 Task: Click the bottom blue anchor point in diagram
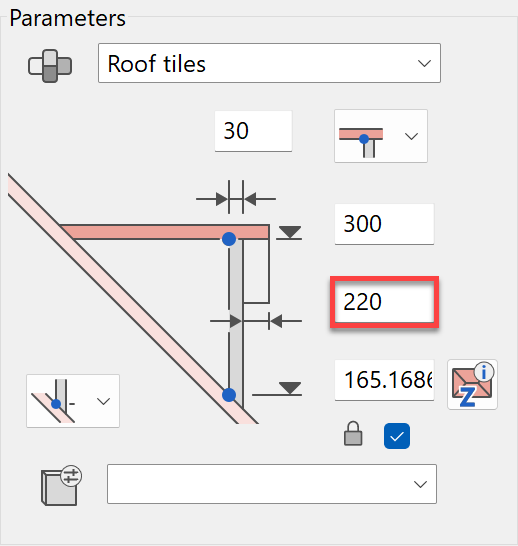point(229,395)
